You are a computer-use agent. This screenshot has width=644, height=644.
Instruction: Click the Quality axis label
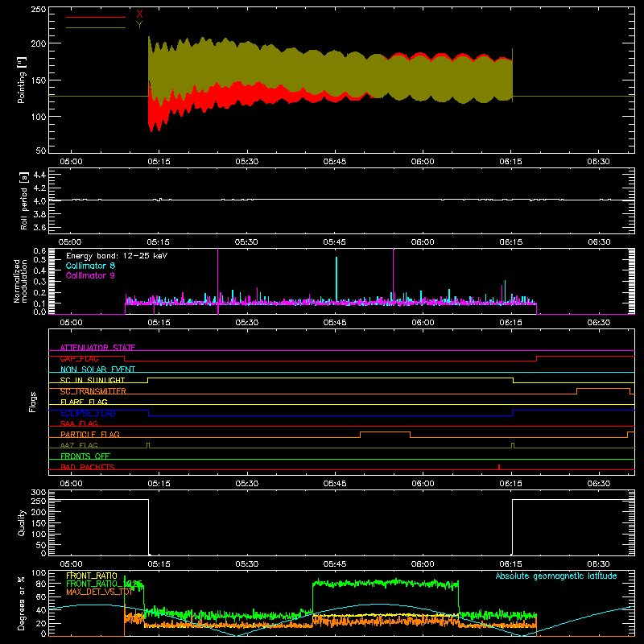pos(22,522)
